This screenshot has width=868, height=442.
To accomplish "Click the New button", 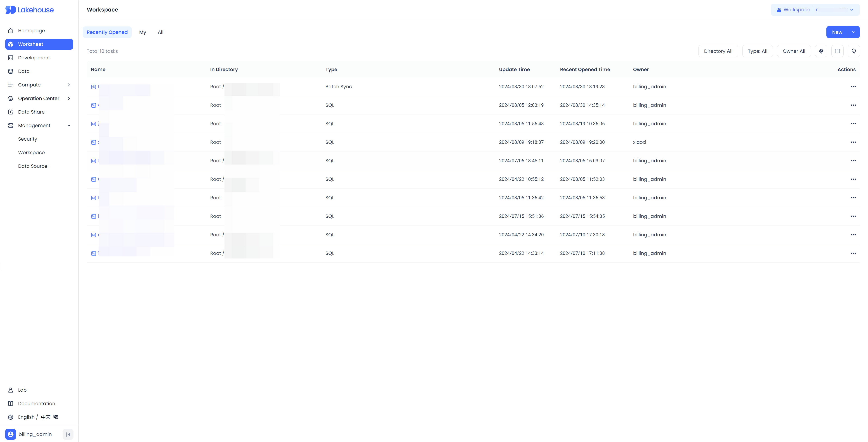I will coord(837,32).
